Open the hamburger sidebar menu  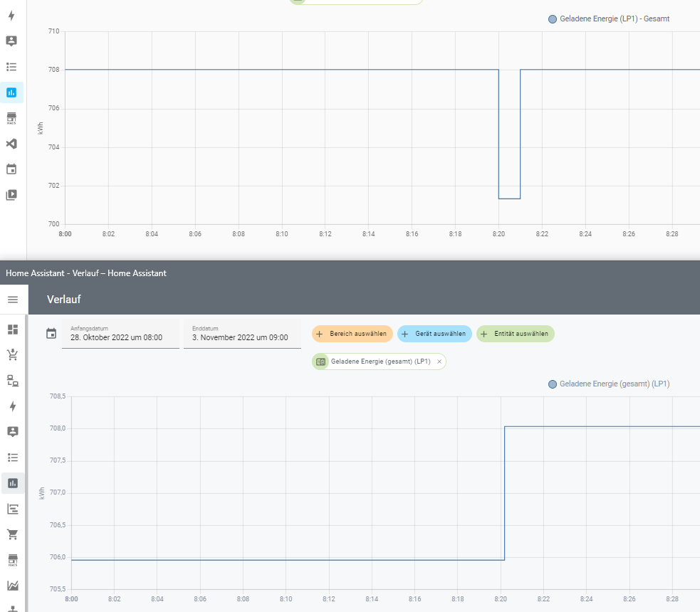13,300
